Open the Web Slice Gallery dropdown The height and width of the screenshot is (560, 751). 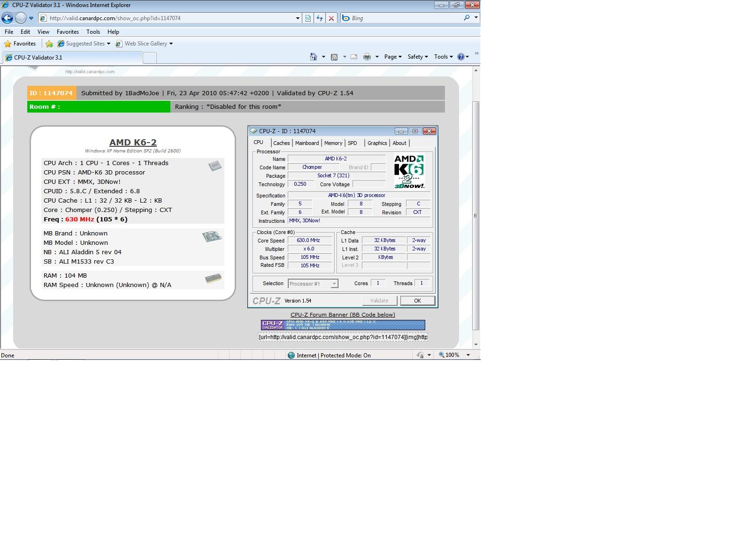pyautogui.click(x=144, y=44)
